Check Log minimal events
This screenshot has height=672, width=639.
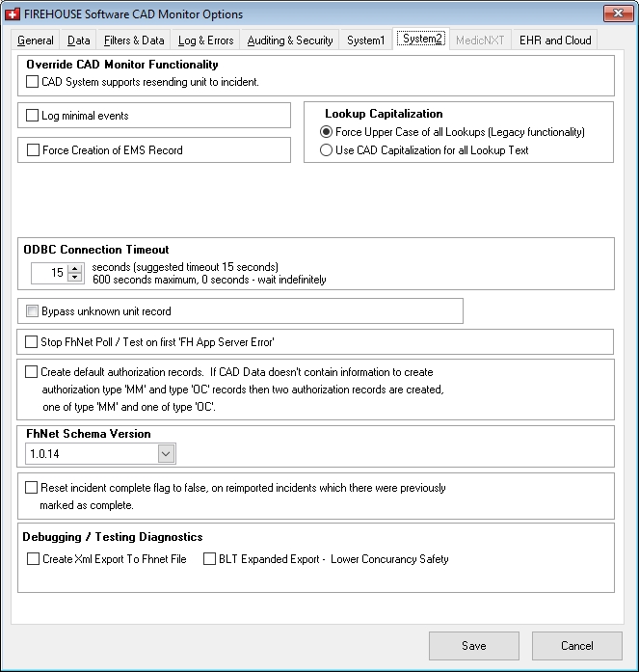pos(32,116)
